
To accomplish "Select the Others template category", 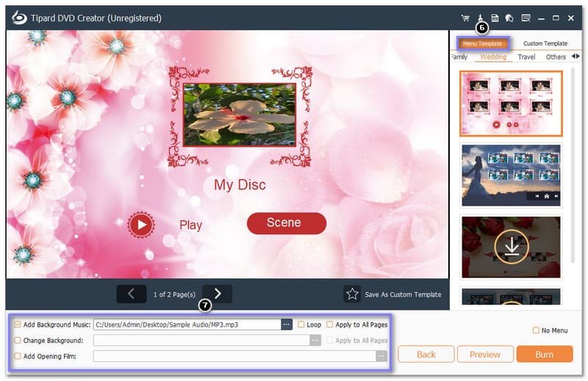I will coord(556,57).
